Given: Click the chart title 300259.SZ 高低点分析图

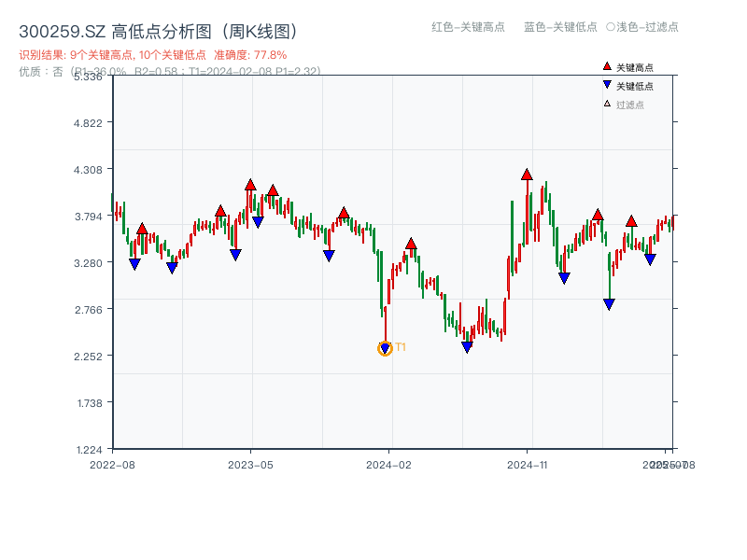Looking at the screenshot, I should pos(158,32).
